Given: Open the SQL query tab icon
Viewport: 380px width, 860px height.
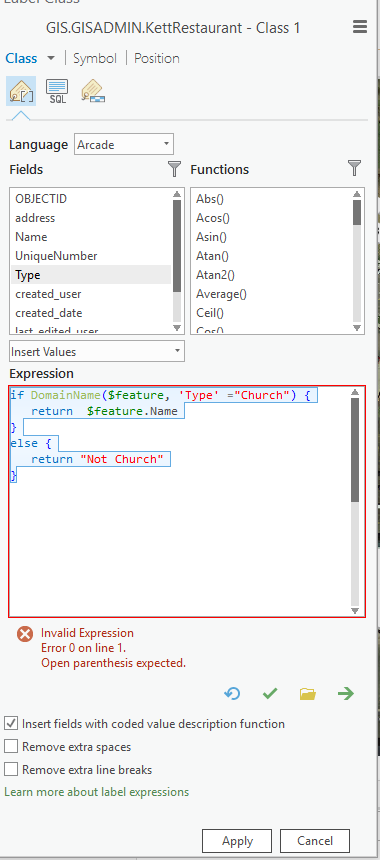Looking at the screenshot, I should 57,91.
